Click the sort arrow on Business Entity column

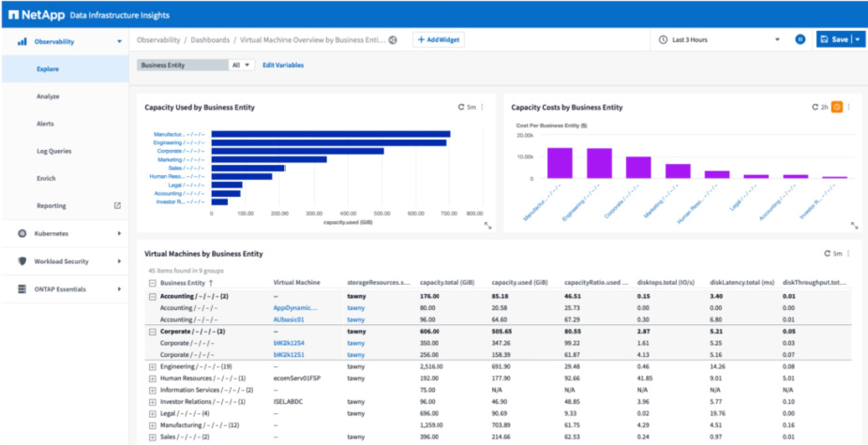[210, 283]
